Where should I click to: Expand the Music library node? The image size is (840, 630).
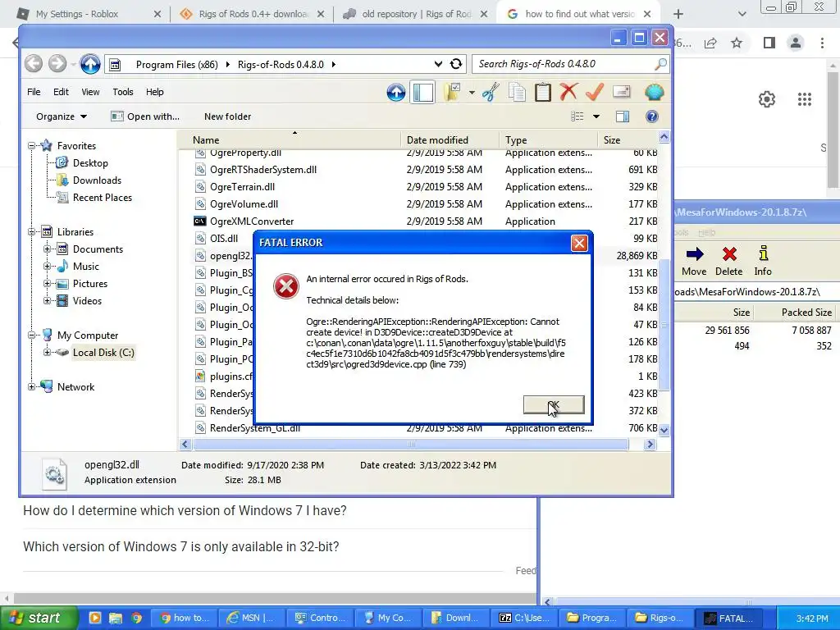coord(47,267)
